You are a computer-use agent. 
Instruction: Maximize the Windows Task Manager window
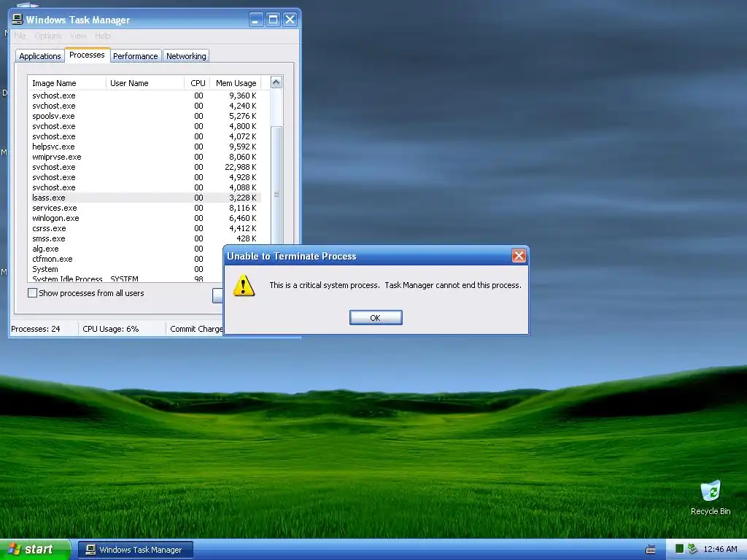point(273,20)
